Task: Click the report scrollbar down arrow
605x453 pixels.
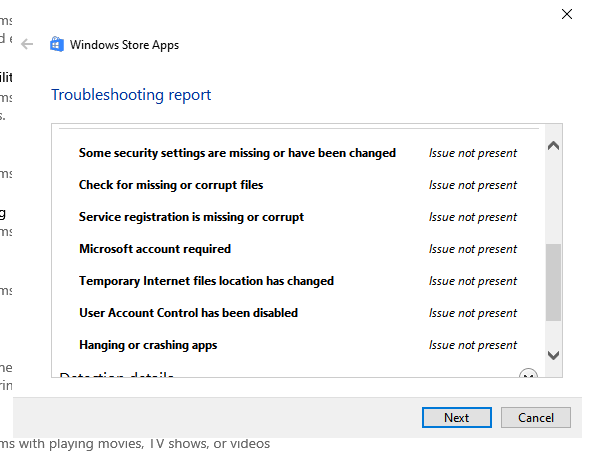Action: pos(553,355)
